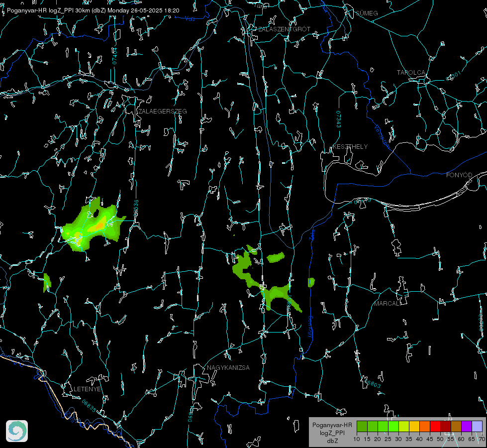
Task: Click the 06803 road number label
Action: 373,384
